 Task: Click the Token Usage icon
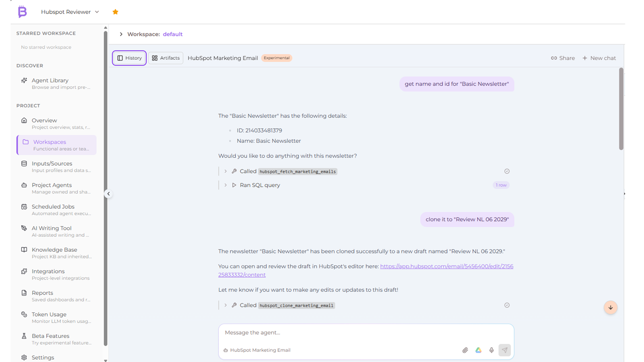point(24,314)
